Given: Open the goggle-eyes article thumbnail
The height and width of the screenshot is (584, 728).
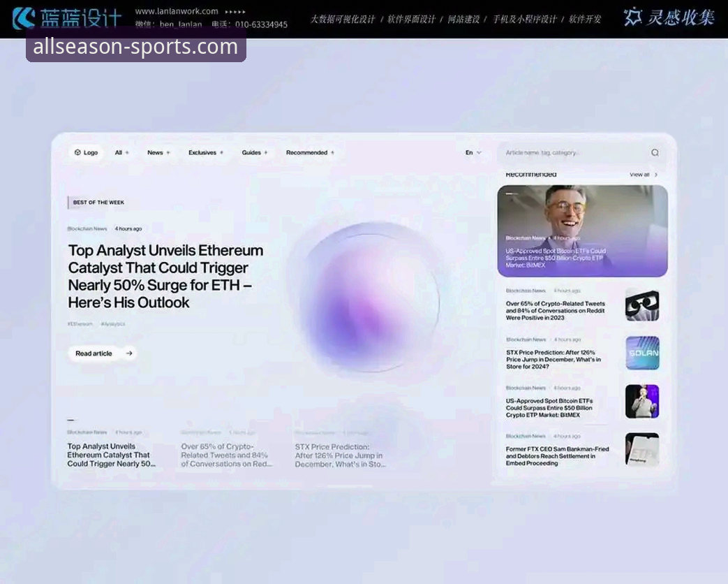Looking at the screenshot, I should pyautogui.click(x=641, y=305).
